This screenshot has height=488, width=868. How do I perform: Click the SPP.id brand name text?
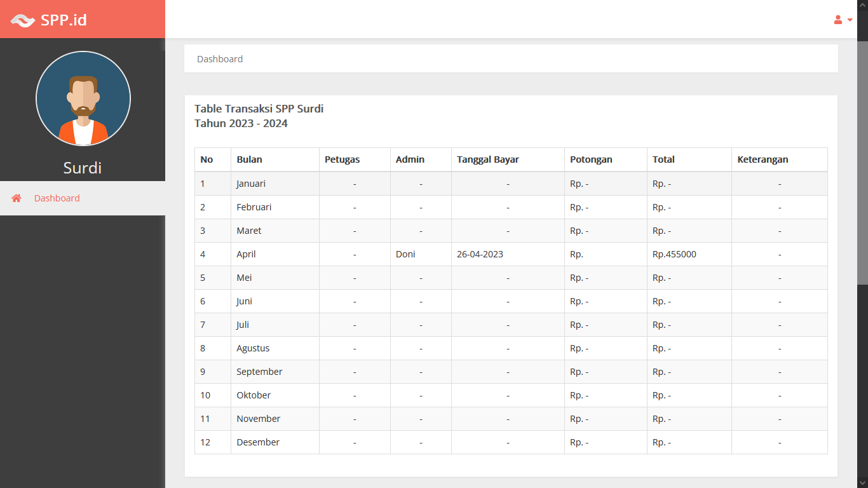point(64,20)
